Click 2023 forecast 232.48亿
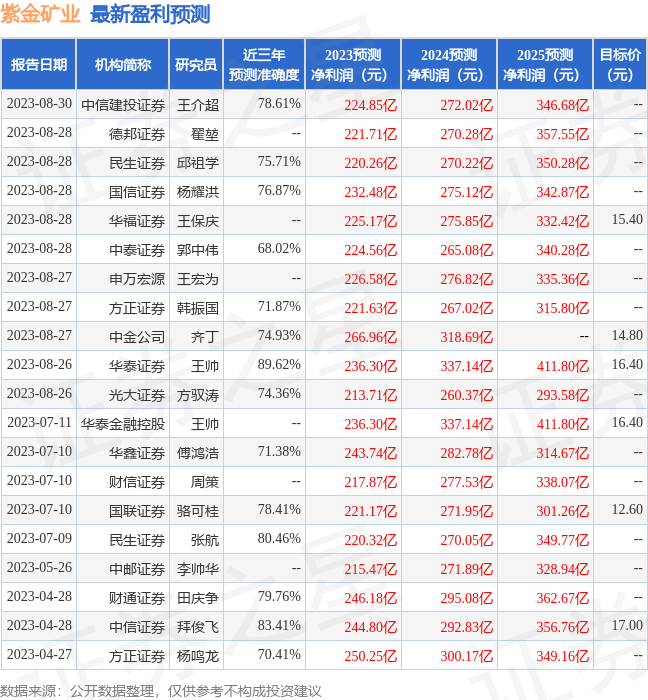This screenshot has height=700, width=648. pos(370,192)
